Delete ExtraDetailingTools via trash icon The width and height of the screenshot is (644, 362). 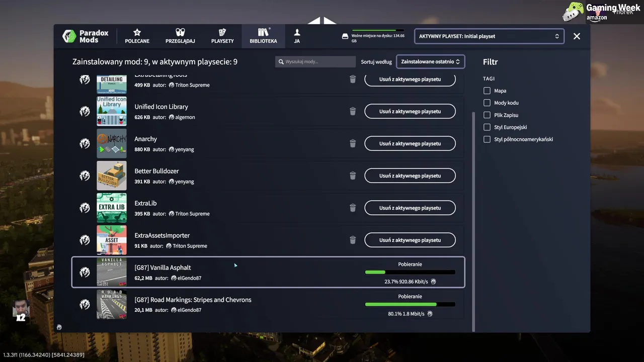[x=353, y=79]
